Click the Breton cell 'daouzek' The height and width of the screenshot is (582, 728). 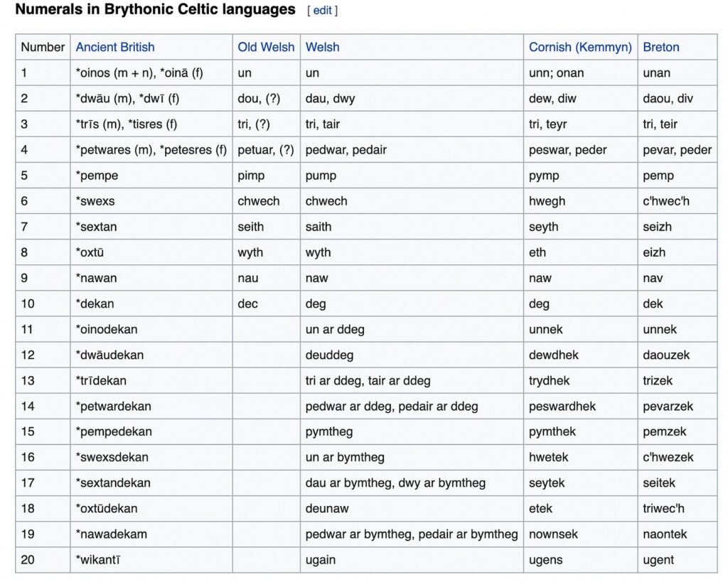click(x=666, y=355)
